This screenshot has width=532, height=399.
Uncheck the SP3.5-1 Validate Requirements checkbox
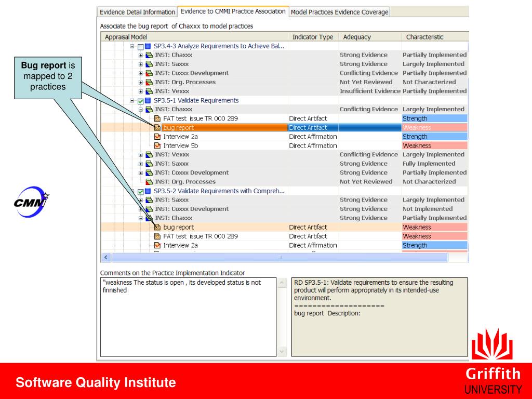point(140,101)
